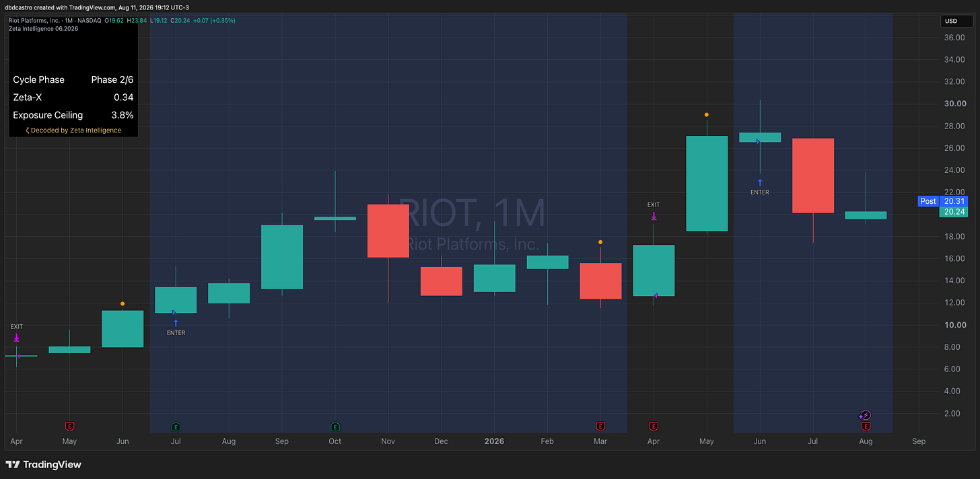Viewport: 980px width, 479px height.
Task: Click the blue triangle on the July 2025 candle
Action: [174, 312]
